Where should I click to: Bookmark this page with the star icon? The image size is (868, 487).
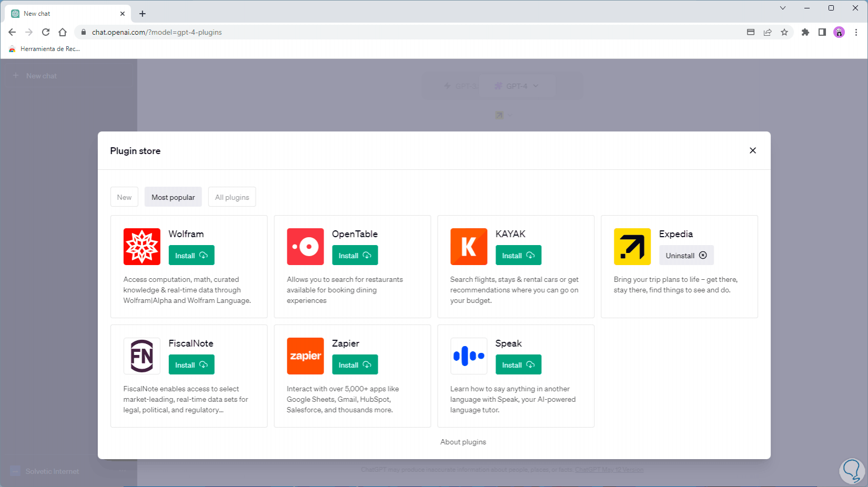(784, 32)
